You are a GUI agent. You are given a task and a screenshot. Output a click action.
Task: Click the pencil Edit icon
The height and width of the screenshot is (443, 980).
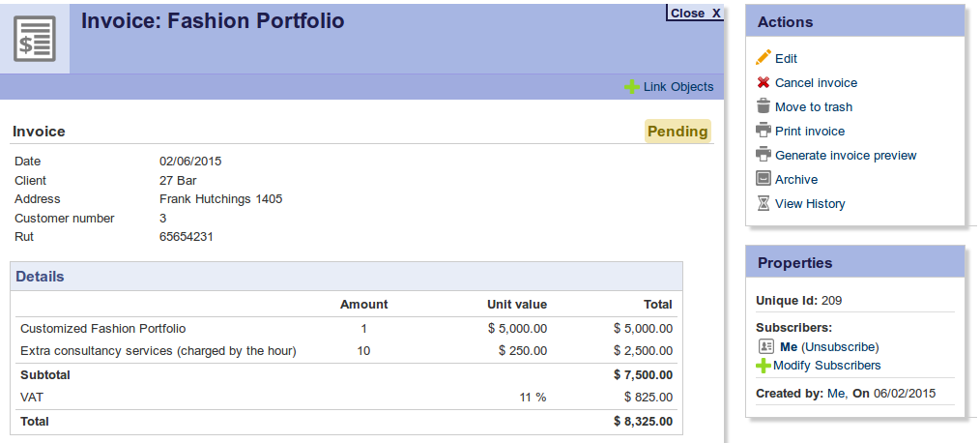click(763, 58)
